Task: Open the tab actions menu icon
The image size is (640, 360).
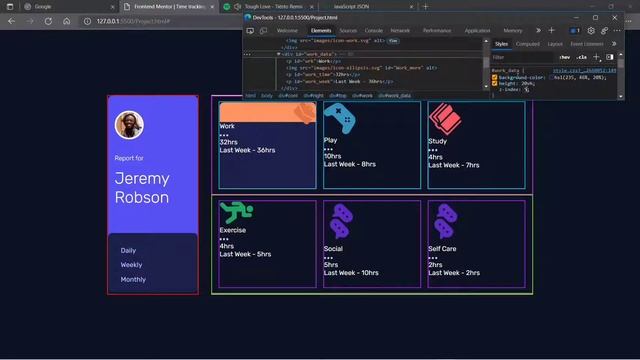Action: click(10, 7)
